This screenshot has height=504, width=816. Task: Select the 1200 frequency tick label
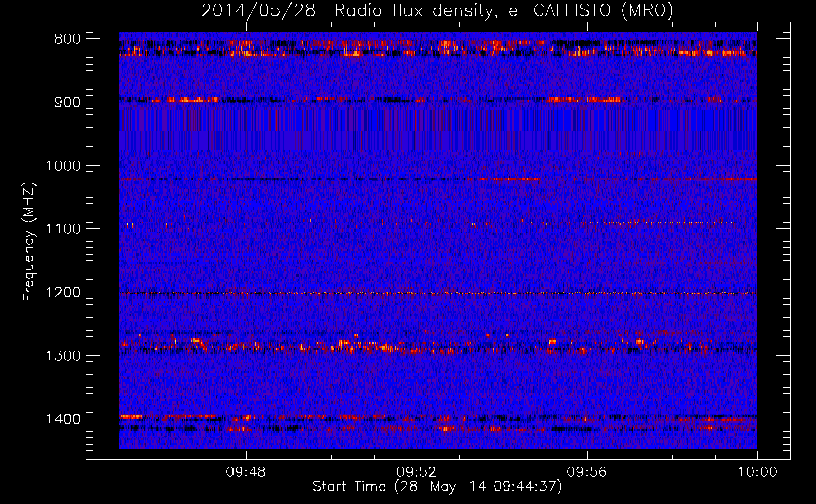coord(63,292)
